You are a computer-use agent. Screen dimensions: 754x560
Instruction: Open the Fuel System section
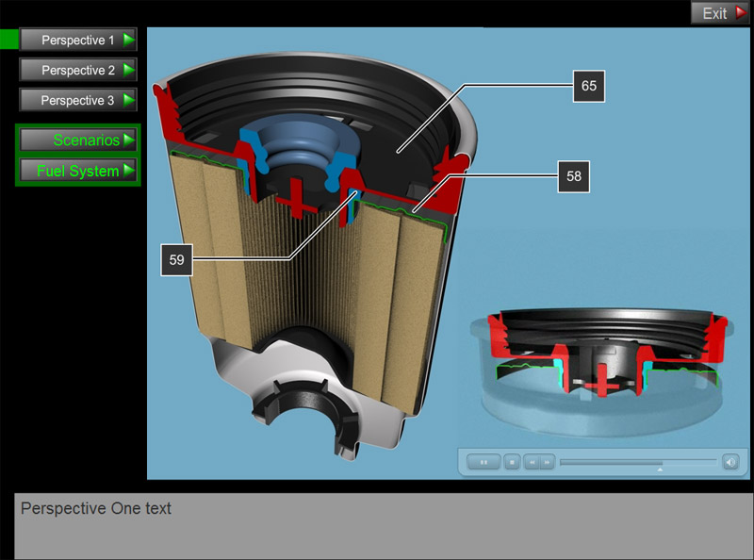pos(78,171)
